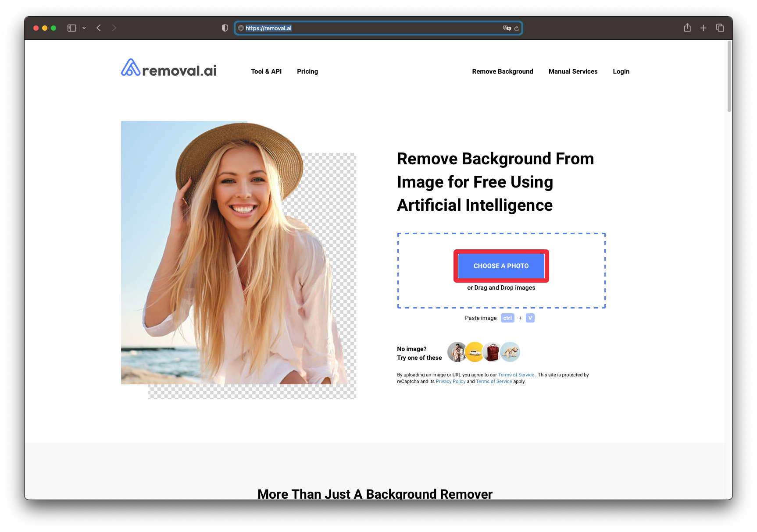This screenshot has height=532, width=757.
Task: Open the Privacy Policy link
Action: (450, 381)
